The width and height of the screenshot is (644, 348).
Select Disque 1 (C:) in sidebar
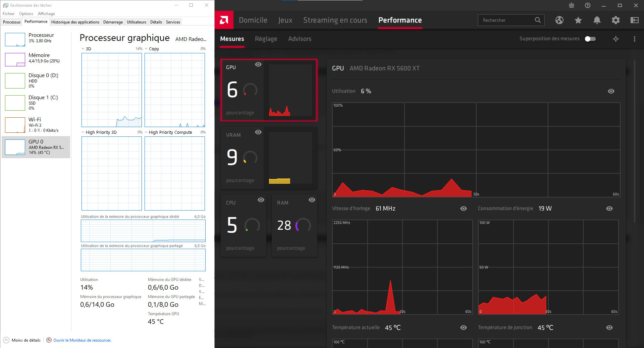coord(36,103)
